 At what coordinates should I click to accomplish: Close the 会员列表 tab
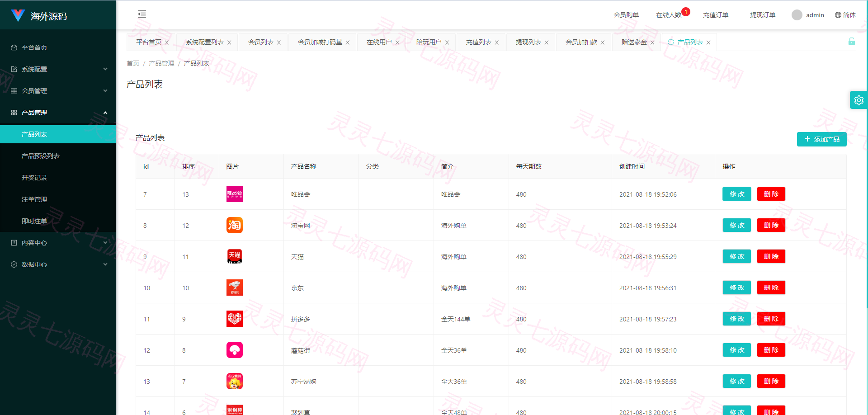[279, 42]
